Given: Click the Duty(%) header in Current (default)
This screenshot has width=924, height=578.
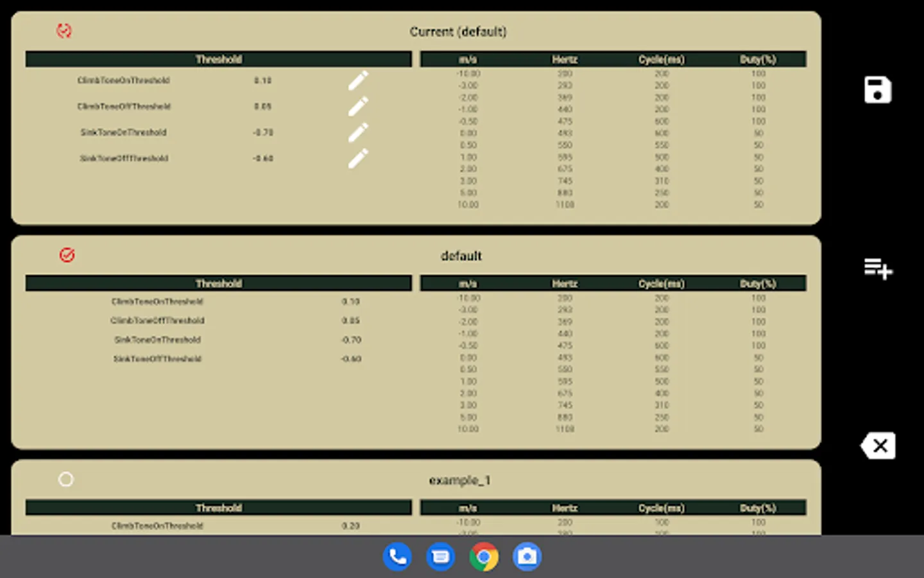Looking at the screenshot, I should click(x=758, y=59).
